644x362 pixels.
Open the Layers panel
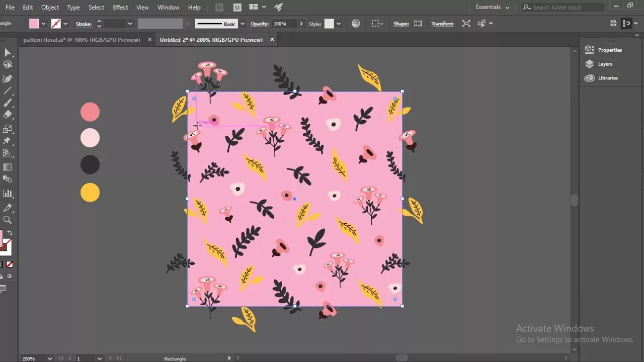pyautogui.click(x=605, y=64)
